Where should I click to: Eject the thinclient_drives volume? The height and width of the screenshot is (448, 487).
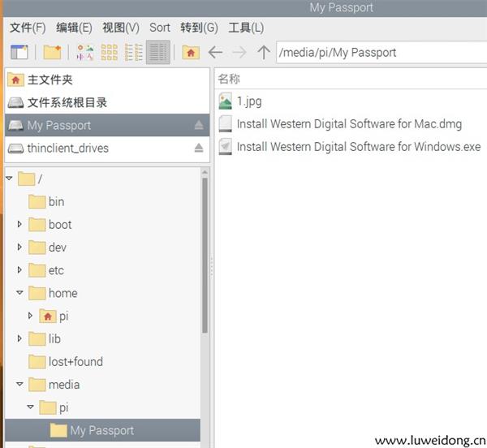pyautogui.click(x=199, y=148)
